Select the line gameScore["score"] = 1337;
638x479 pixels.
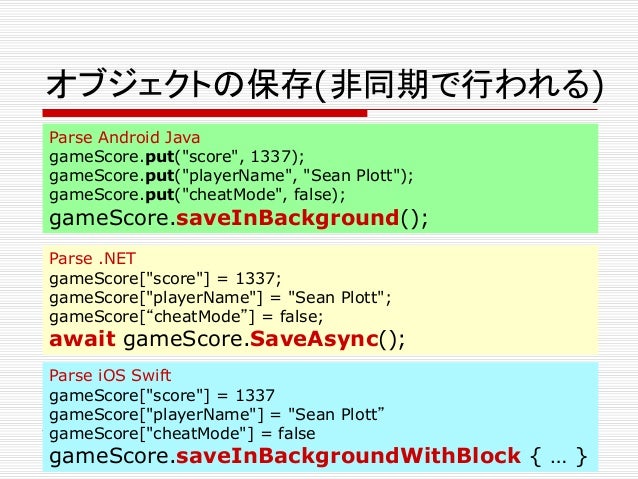[x=165, y=279]
